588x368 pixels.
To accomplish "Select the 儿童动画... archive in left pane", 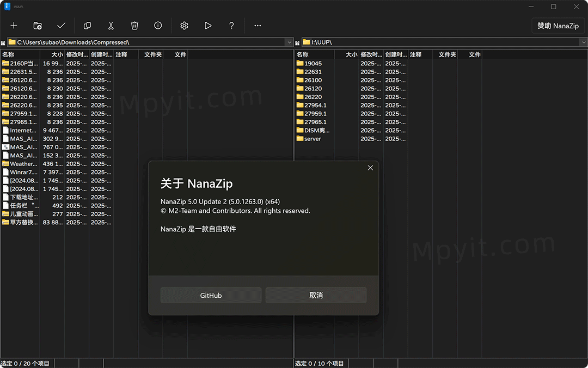I will point(20,214).
